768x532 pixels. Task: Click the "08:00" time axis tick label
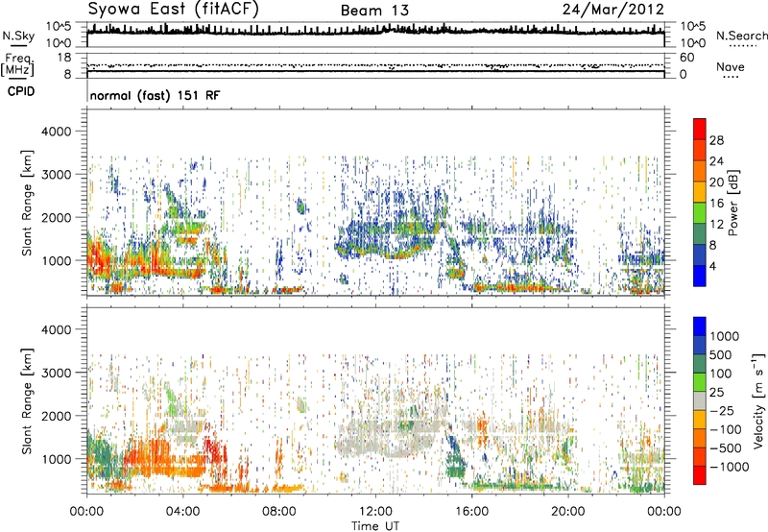tap(279, 512)
